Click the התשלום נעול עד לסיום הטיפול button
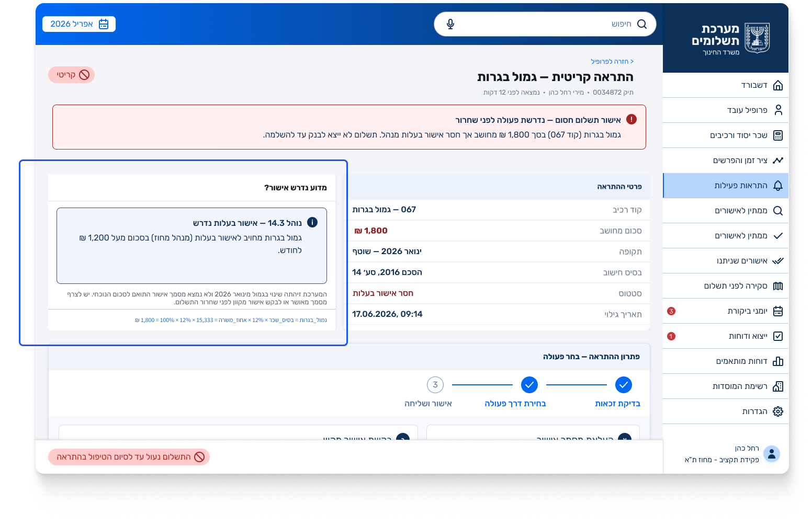Screen dimensions: 812x526 tap(129, 457)
